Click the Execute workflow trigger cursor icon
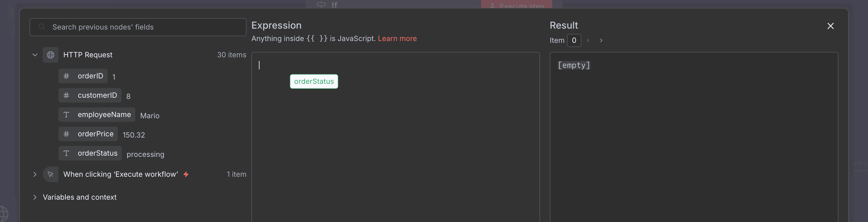 click(x=51, y=174)
